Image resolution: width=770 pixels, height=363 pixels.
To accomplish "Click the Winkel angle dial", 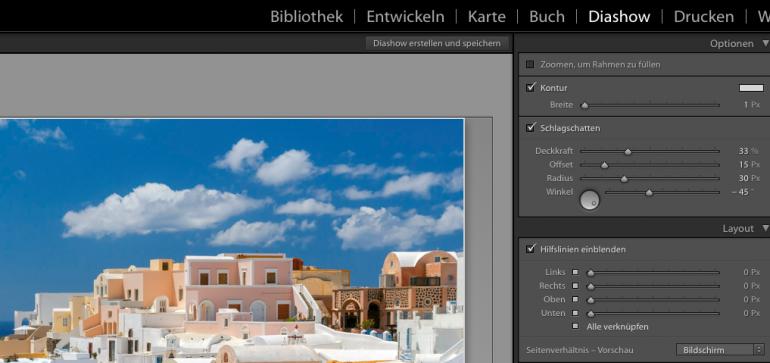I will click(x=590, y=200).
